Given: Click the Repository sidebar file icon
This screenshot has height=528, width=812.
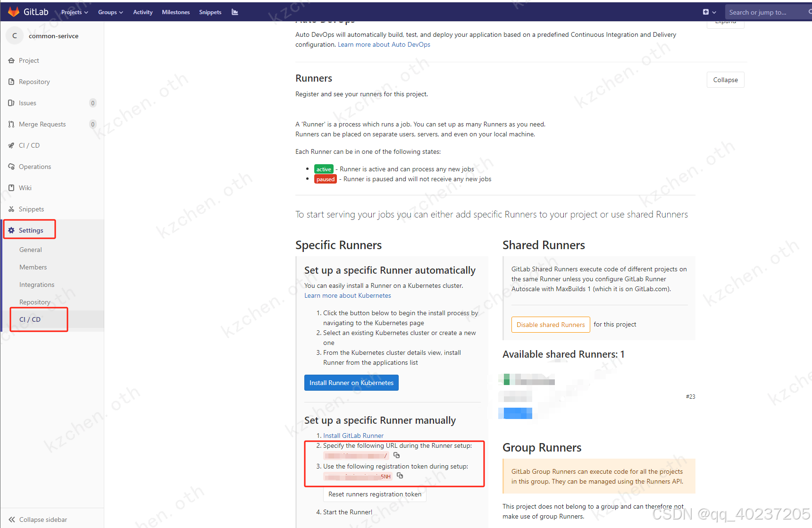Looking at the screenshot, I should (x=11, y=82).
